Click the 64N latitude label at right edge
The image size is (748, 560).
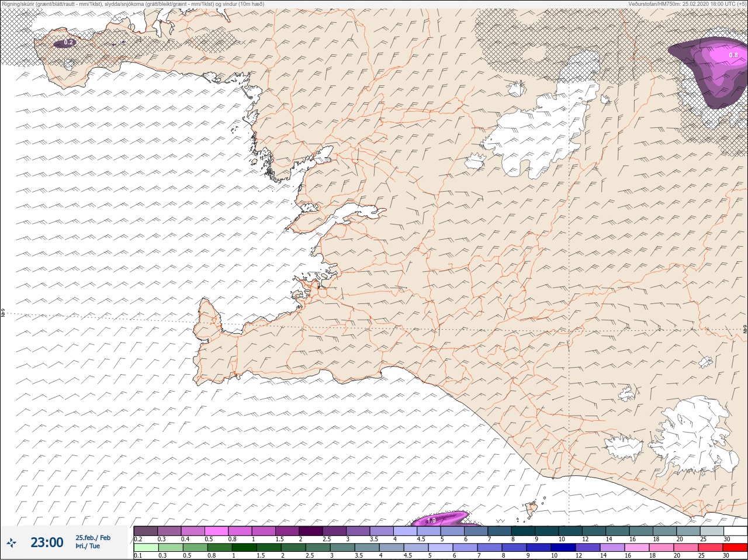coord(744,329)
